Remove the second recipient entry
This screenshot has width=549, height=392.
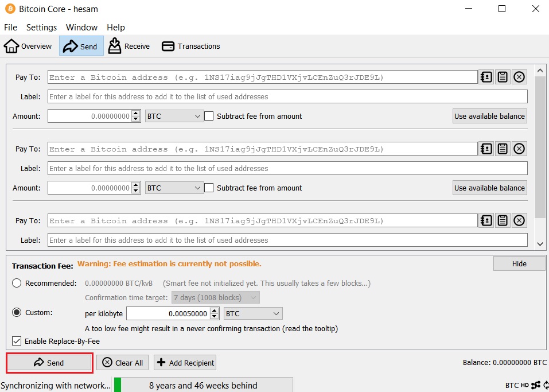(x=519, y=149)
